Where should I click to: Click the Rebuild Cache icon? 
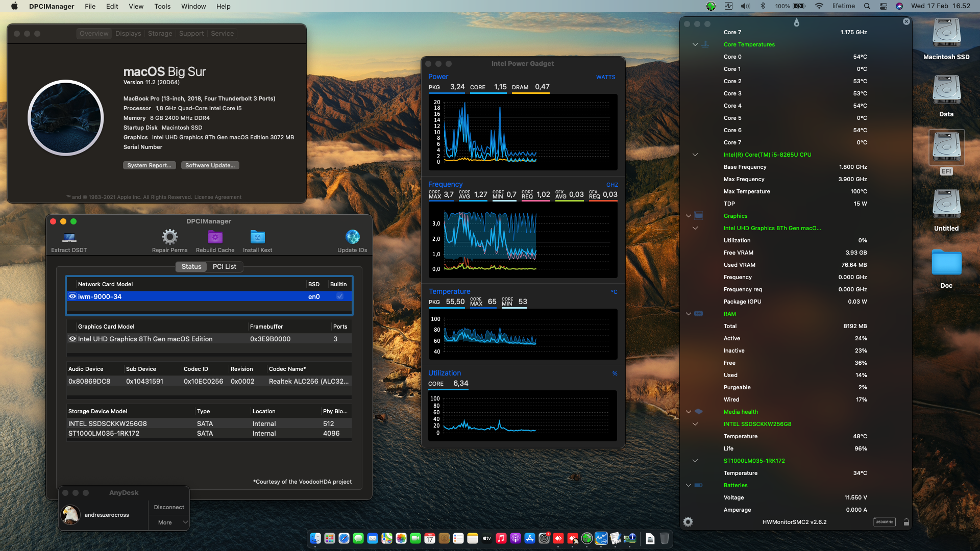tap(215, 237)
